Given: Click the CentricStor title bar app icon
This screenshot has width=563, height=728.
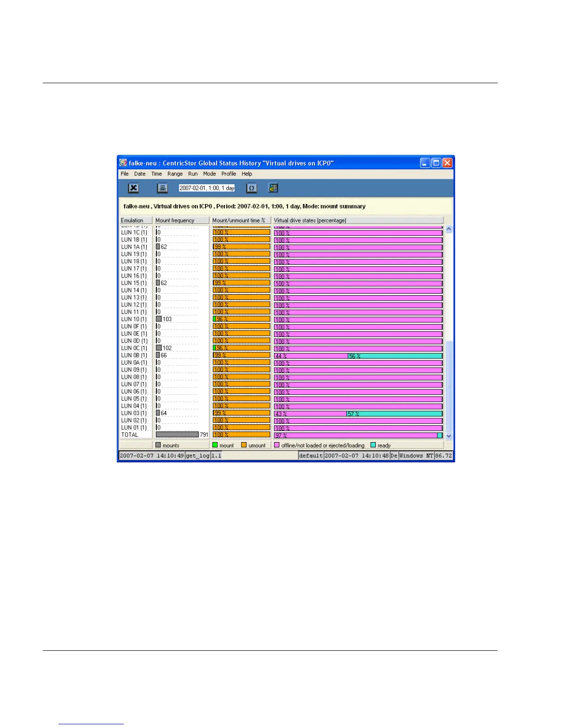Looking at the screenshot, I should pos(123,163).
